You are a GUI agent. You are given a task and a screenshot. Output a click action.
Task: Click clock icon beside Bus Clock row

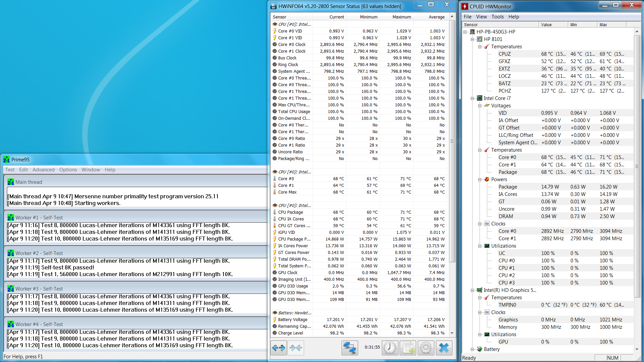[275, 58]
